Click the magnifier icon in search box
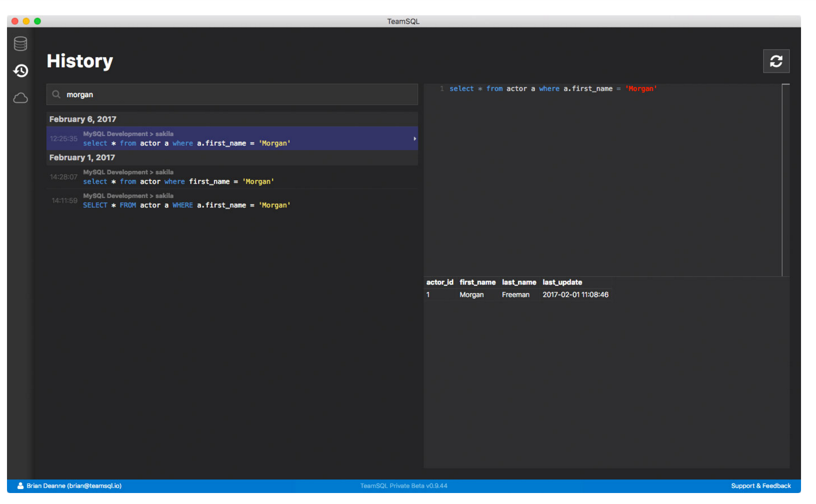 point(56,94)
